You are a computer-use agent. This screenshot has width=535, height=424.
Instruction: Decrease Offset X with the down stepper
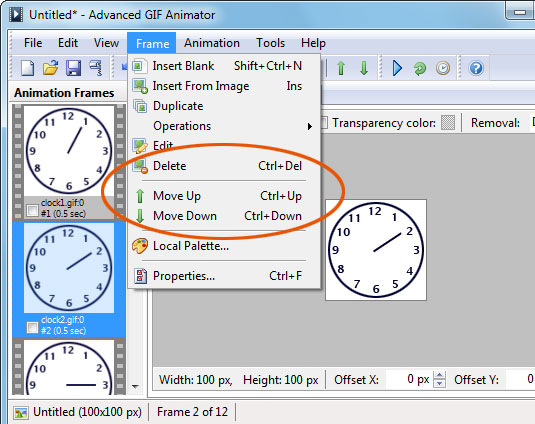[439, 383]
